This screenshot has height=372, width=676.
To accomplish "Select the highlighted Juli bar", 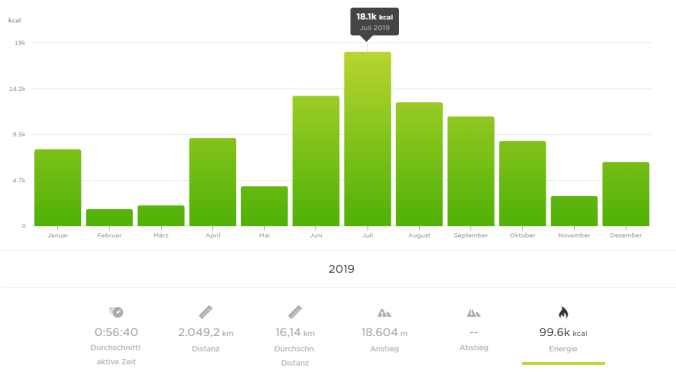I will [368, 139].
